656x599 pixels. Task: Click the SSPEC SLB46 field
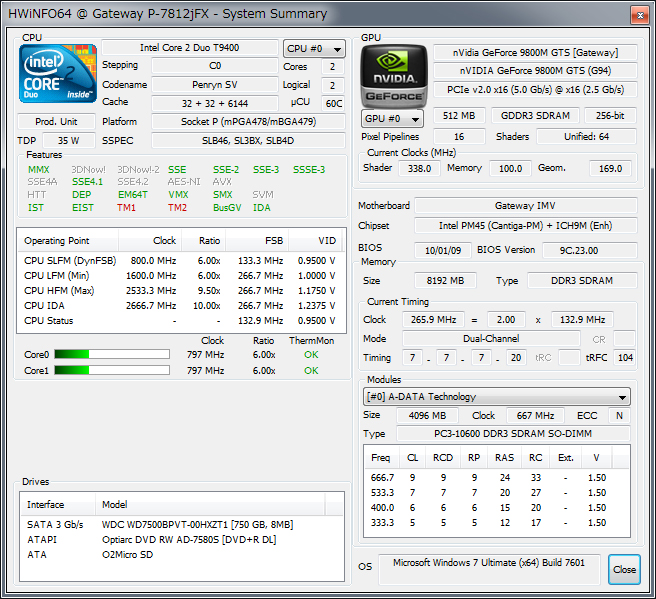249,141
